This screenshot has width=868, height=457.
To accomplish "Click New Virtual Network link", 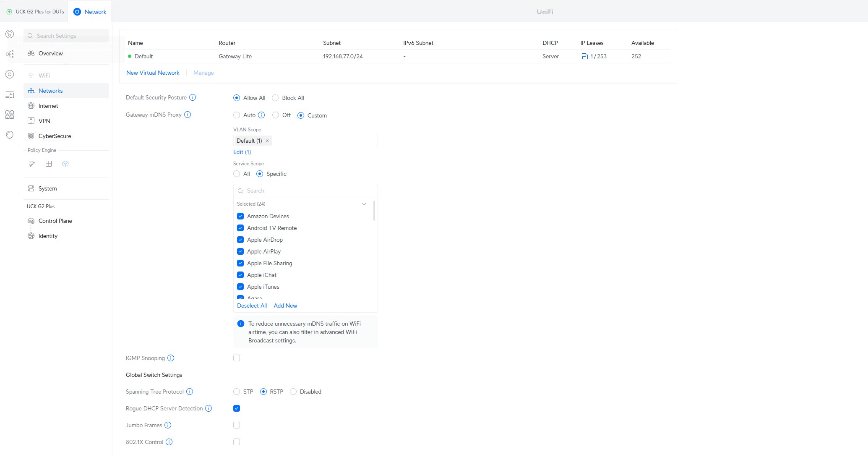I will point(153,73).
